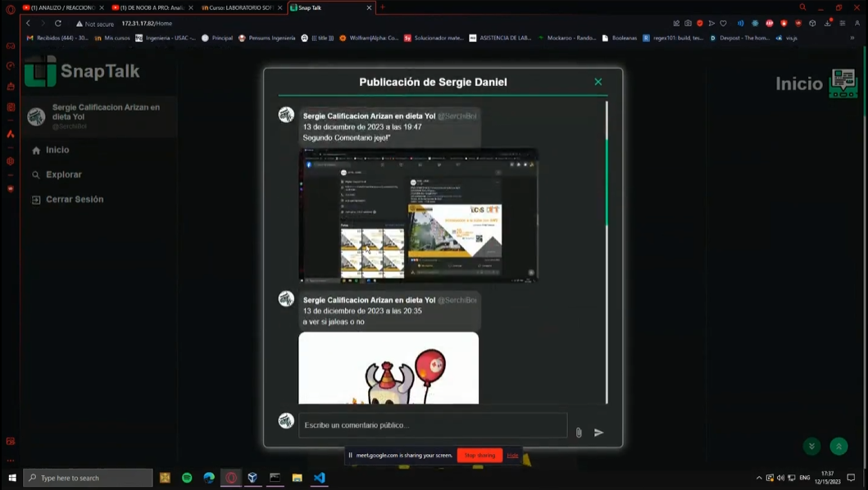Click Sergie's avatar beside the comment box
This screenshot has height=490, width=868.
tap(286, 420)
